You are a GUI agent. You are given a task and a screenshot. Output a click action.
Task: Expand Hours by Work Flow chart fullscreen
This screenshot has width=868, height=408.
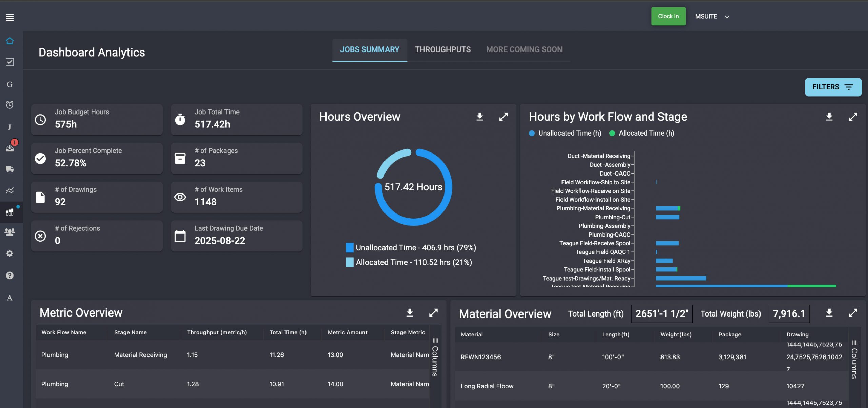click(853, 117)
